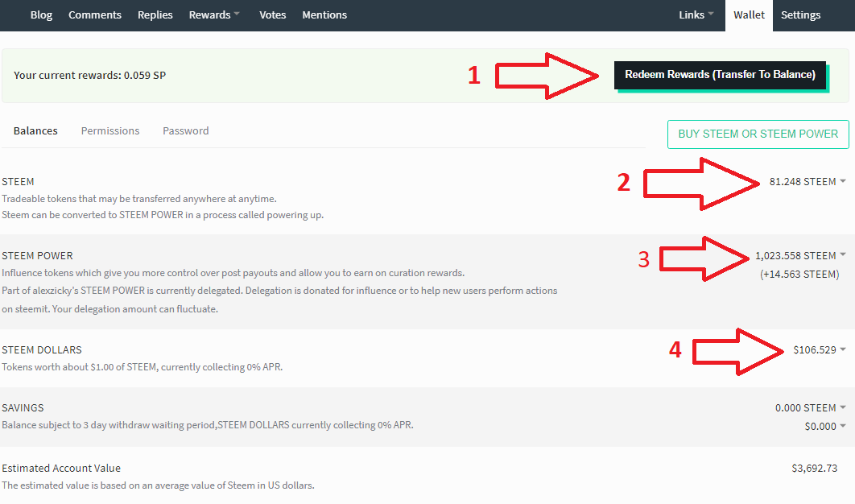The height and width of the screenshot is (504, 855).
Task: Go to the Replies tab
Action: (x=155, y=15)
